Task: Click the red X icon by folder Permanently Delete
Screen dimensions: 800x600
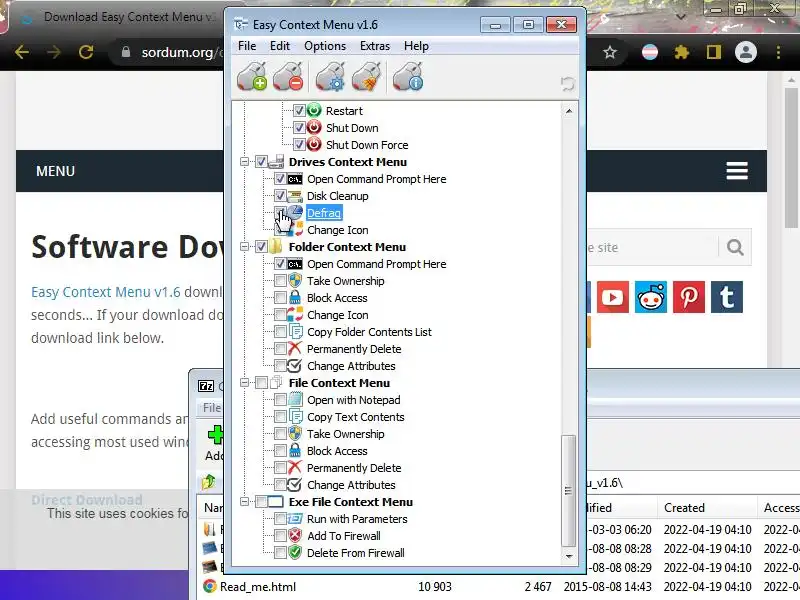Action: [x=295, y=348]
